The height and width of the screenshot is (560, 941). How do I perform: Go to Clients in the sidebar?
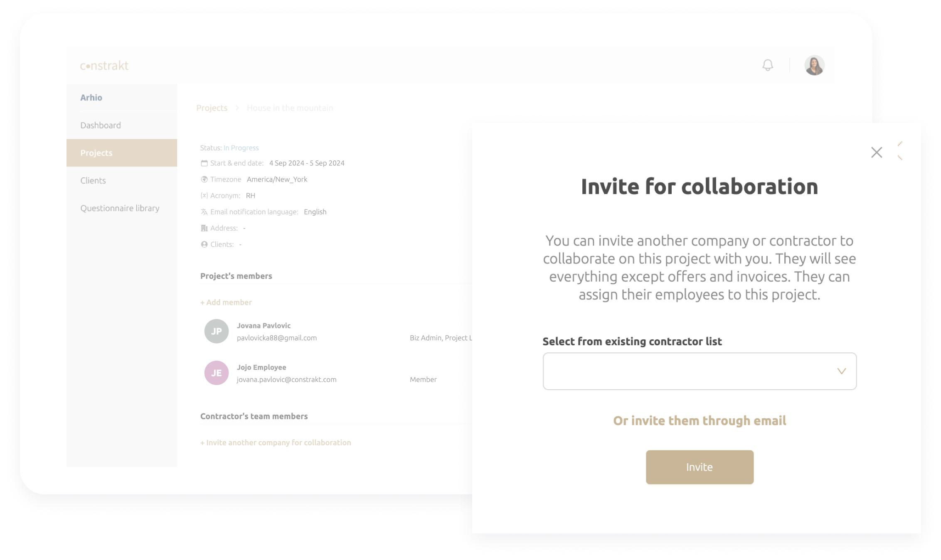[x=93, y=180]
